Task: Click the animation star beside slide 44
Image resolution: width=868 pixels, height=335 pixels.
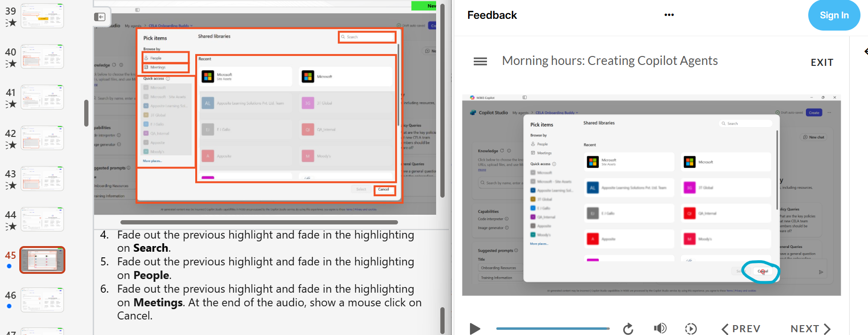Action: (x=11, y=226)
